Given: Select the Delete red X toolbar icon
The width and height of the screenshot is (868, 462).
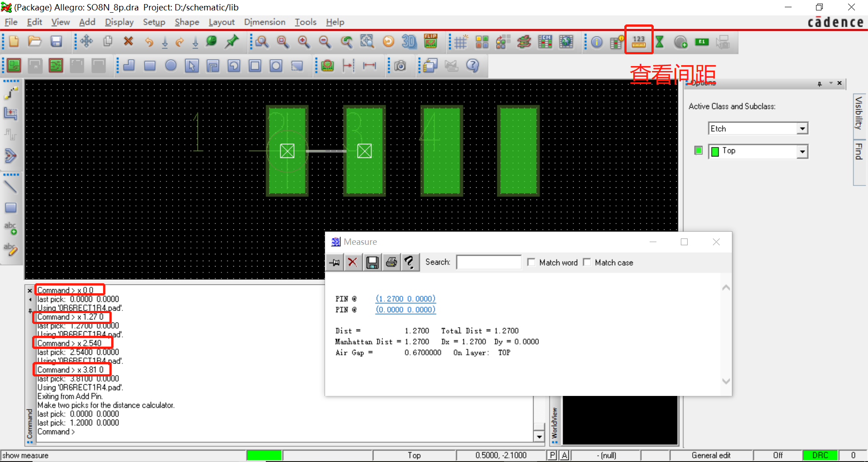Looking at the screenshot, I should tap(128, 42).
